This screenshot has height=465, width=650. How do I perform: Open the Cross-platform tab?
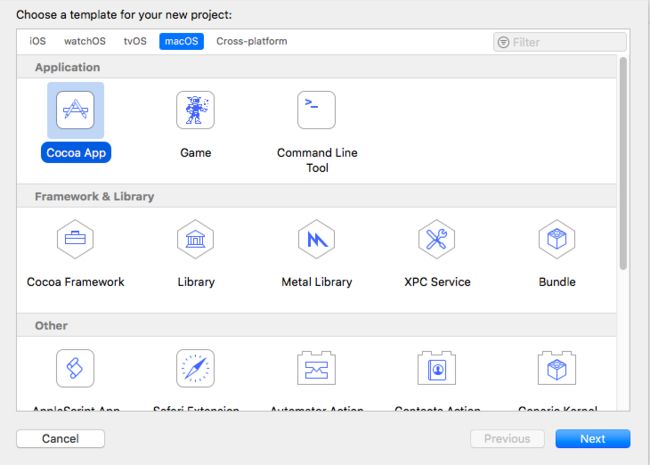pyautogui.click(x=252, y=41)
